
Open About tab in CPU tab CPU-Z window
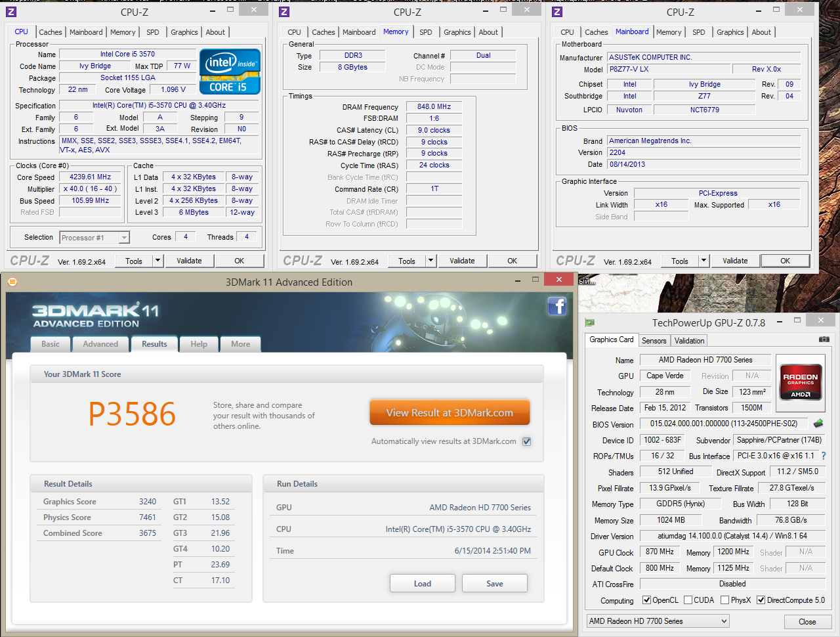pyautogui.click(x=215, y=32)
